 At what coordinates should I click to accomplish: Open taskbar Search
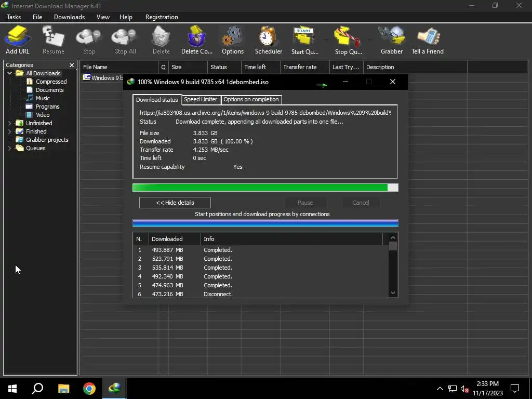(37, 389)
